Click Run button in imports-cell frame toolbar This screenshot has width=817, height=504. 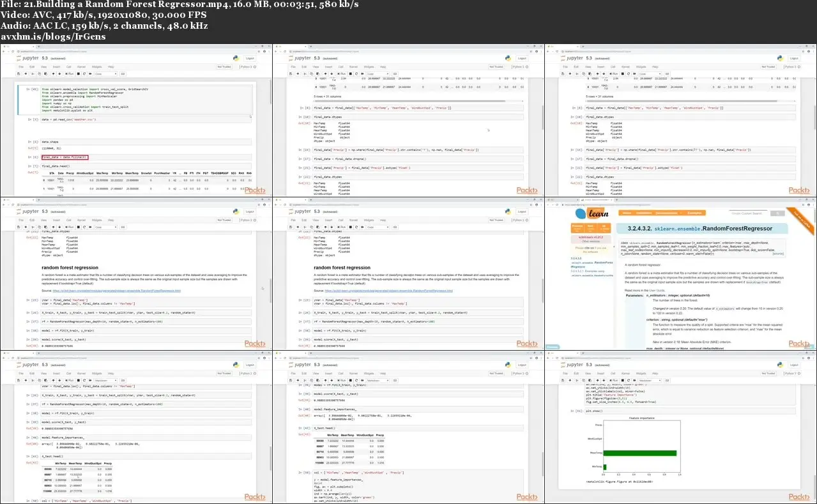point(70,73)
